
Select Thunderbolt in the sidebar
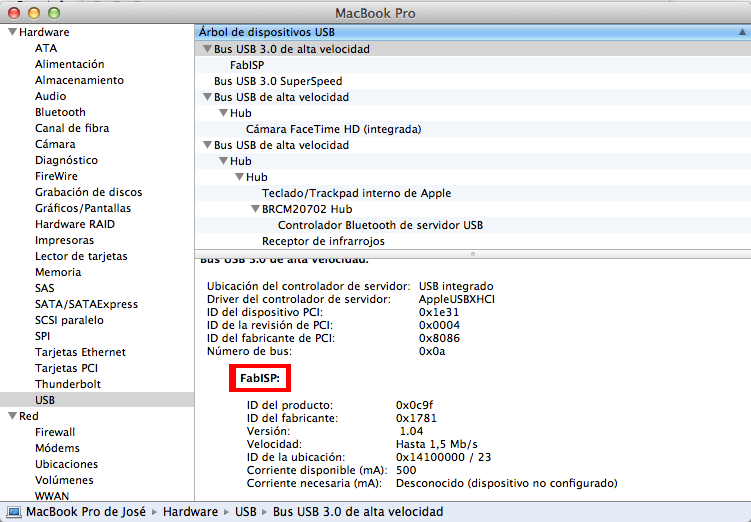click(x=68, y=384)
